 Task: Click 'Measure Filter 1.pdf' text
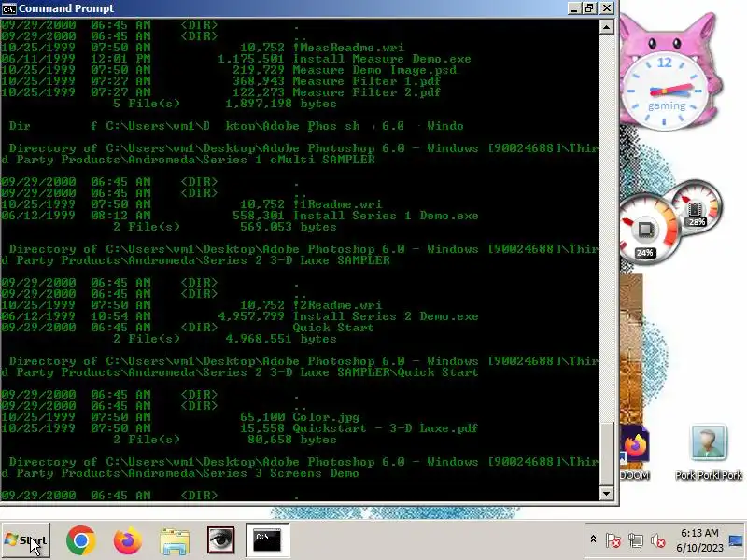[x=366, y=81]
